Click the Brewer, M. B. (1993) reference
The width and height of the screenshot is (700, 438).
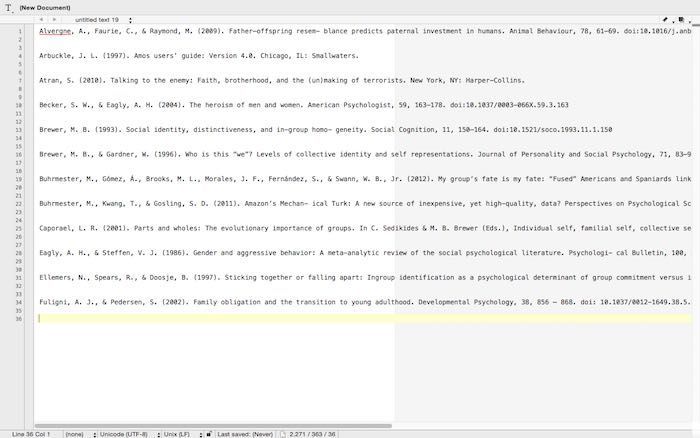(x=325, y=129)
